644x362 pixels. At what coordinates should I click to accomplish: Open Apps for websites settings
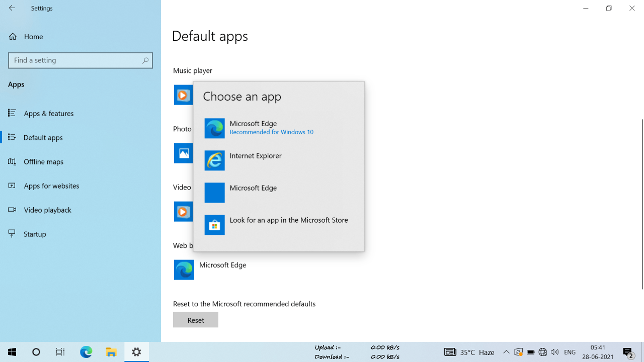click(x=80, y=186)
